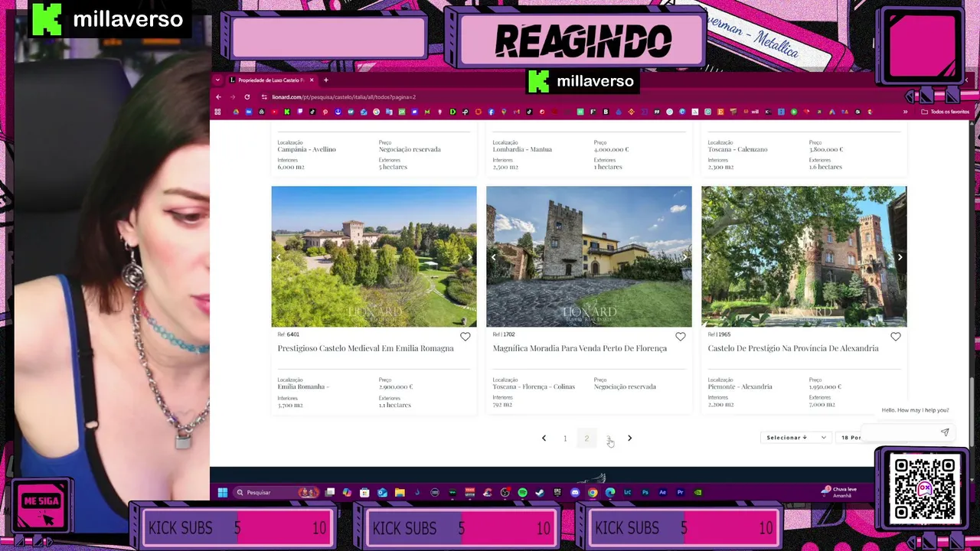980x551 pixels.
Task: Switch to Google Chrome on taskbar
Action: (x=593, y=492)
